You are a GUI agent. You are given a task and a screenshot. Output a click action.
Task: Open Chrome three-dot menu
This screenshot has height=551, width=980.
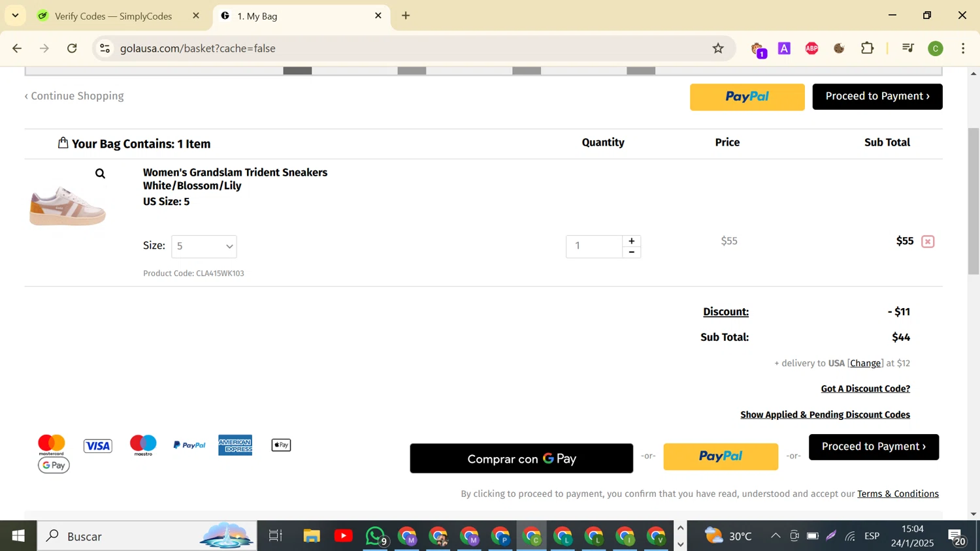[963, 48]
